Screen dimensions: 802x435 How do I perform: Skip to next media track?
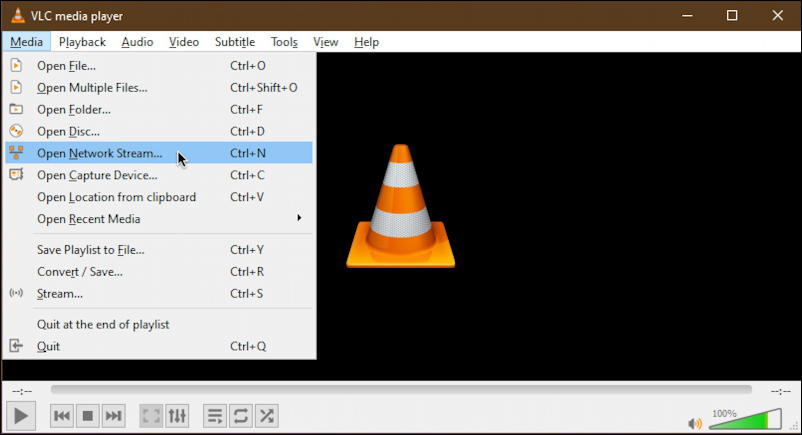(113, 416)
